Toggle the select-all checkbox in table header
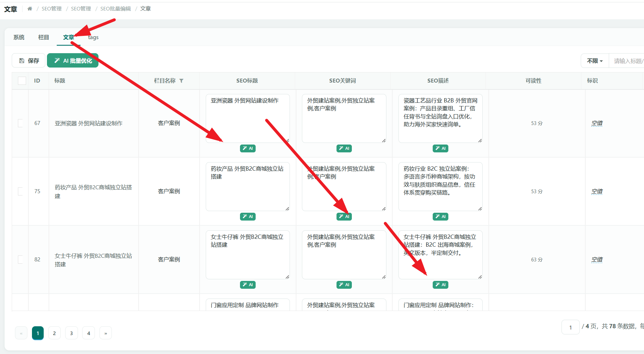Screen dimensions: 644x354 [x=22, y=81]
